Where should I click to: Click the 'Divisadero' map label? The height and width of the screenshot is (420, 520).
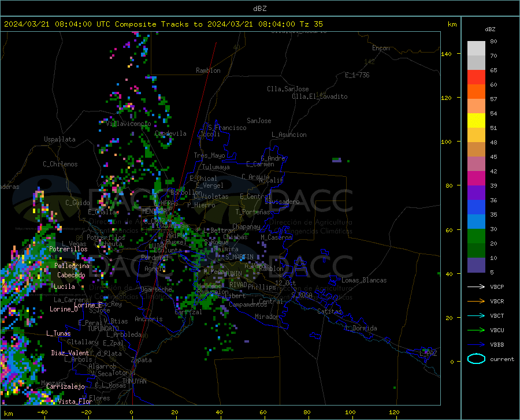282,202
